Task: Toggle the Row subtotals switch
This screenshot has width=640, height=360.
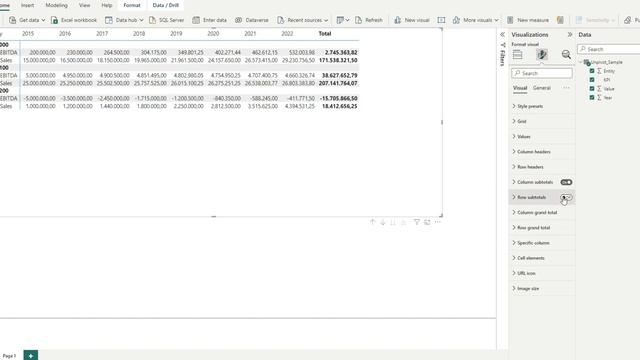Action: (566, 197)
